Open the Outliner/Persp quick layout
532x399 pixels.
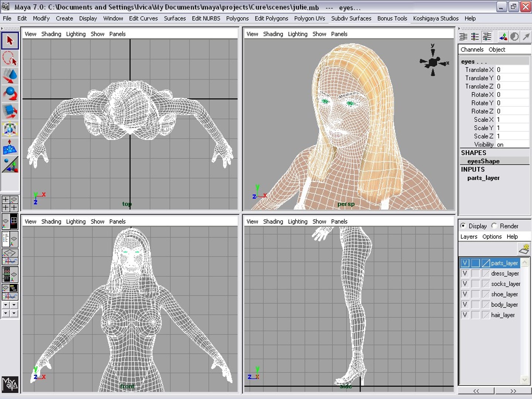(x=10, y=239)
